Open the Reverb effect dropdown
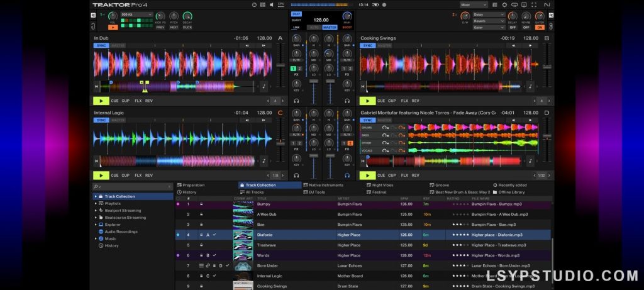Viewport: 644px width, 290px height. click(489, 21)
